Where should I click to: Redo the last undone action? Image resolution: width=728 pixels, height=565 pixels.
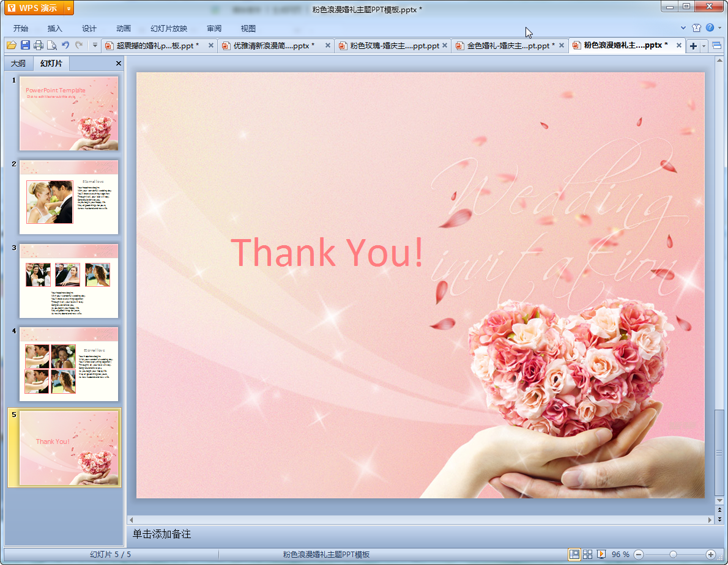[79, 45]
